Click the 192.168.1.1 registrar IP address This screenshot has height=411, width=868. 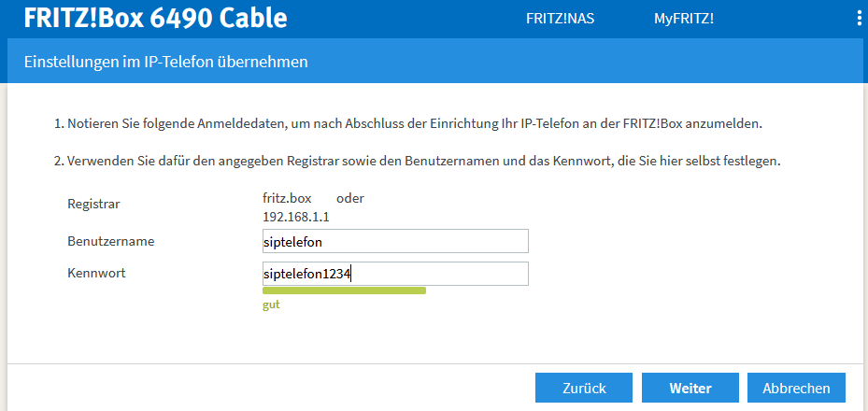click(x=295, y=217)
